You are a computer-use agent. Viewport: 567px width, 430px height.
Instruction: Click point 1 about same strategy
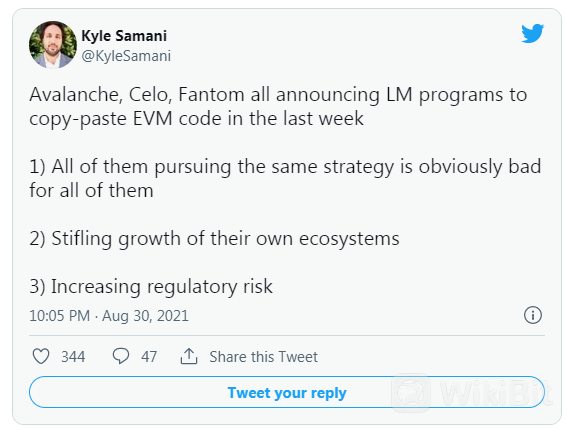(x=285, y=178)
